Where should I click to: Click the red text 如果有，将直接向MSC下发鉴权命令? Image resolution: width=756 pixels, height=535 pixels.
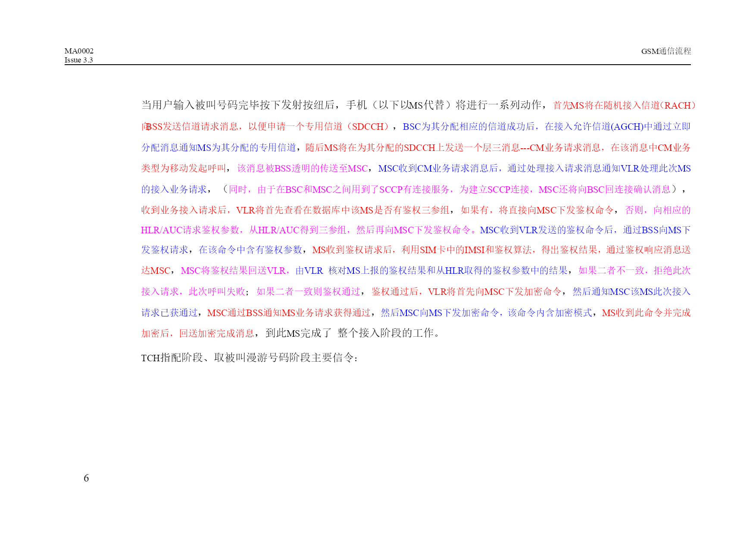pos(537,210)
